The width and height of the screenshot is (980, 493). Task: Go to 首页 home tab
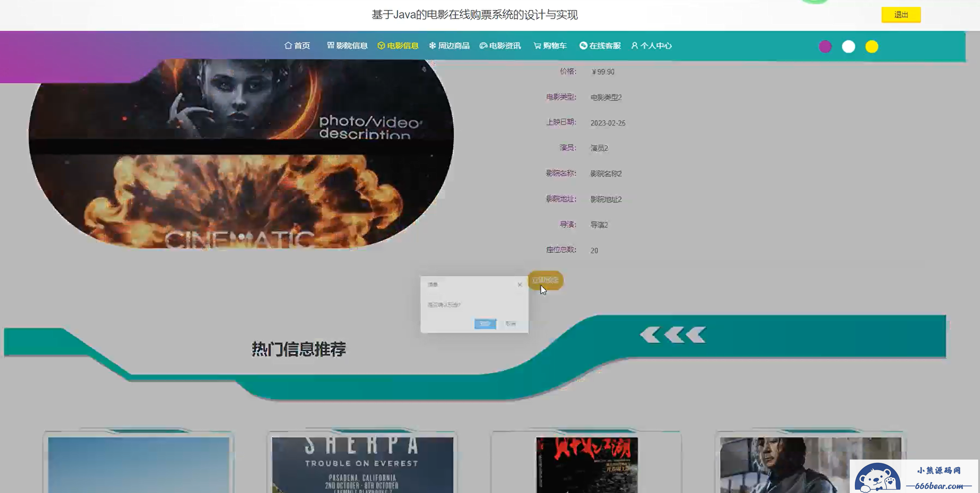[297, 45]
